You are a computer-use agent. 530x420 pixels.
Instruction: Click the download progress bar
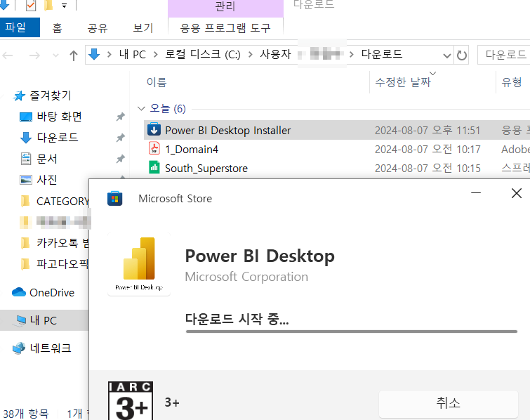pyautogui.click(x=352, y=332)
